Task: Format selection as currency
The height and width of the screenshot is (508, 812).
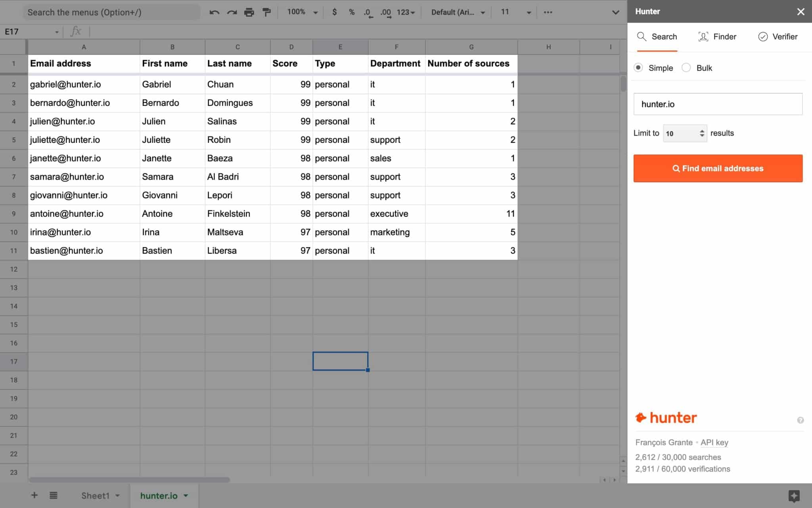Action: (335, 12)
